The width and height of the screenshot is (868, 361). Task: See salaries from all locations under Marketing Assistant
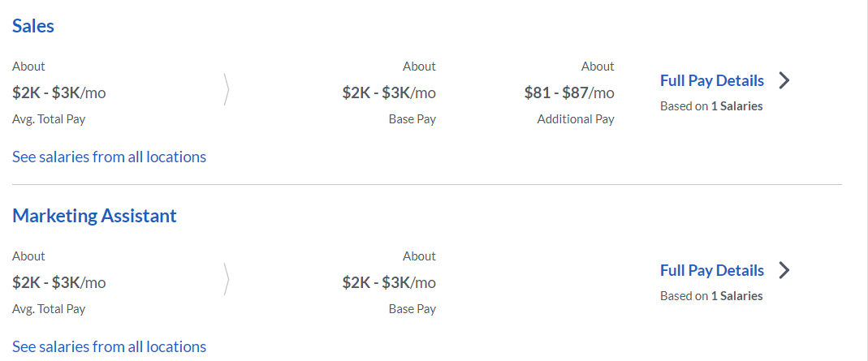click(109, 346)
